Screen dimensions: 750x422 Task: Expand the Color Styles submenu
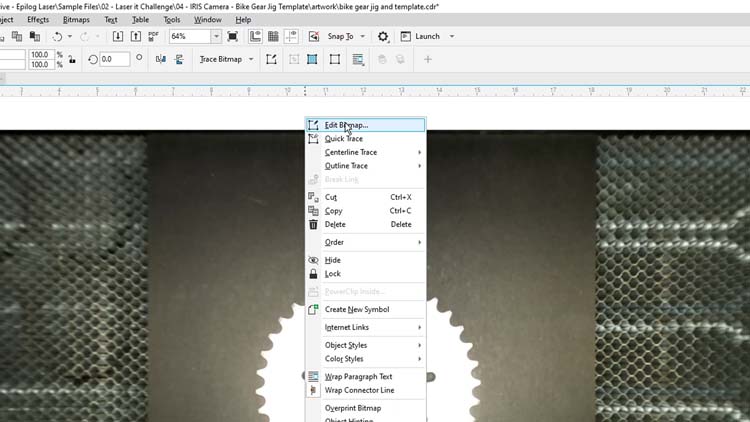pos(365,359)
